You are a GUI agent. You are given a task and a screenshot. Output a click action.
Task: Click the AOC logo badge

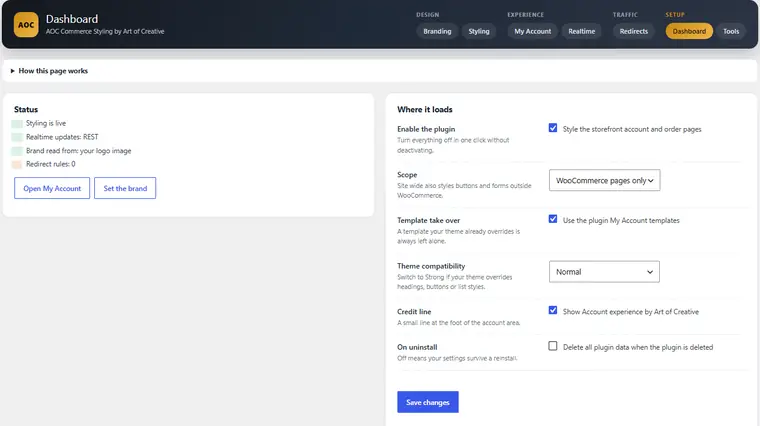(26, 25)
